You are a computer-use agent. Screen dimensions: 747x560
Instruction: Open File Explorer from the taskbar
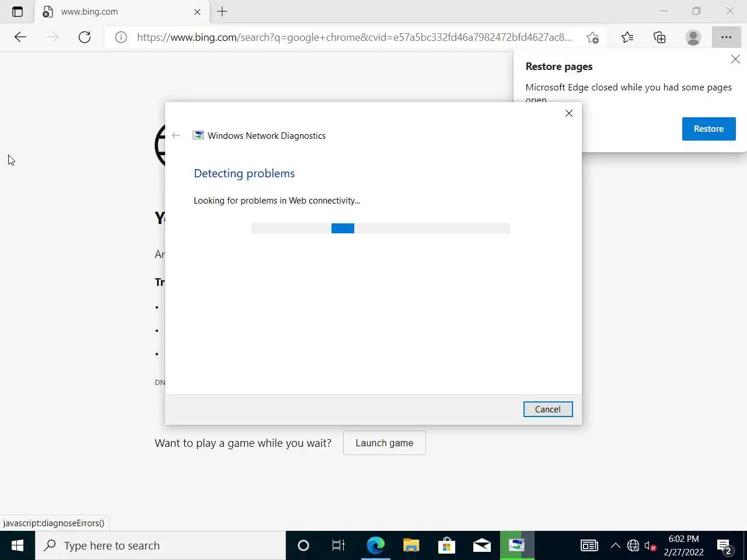(411, 545)
